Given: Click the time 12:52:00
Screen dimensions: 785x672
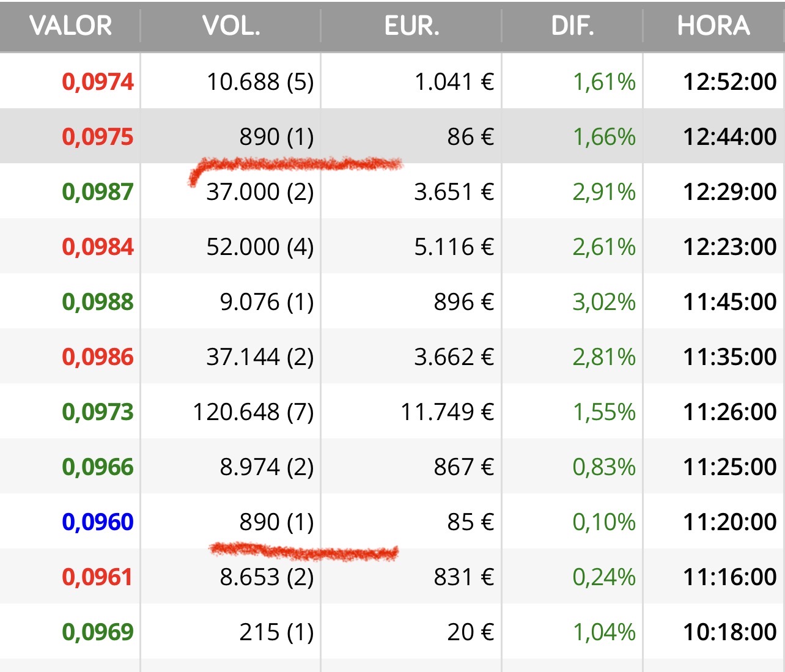Looking at the screenshot, I should pos(729,82).
